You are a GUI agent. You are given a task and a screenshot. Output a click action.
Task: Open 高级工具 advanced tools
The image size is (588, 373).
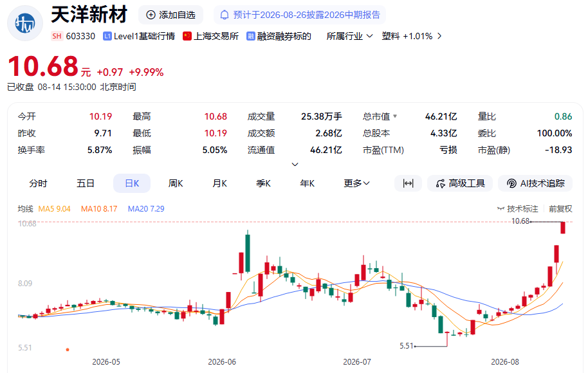pyautogui.click(x=460, y=183)
